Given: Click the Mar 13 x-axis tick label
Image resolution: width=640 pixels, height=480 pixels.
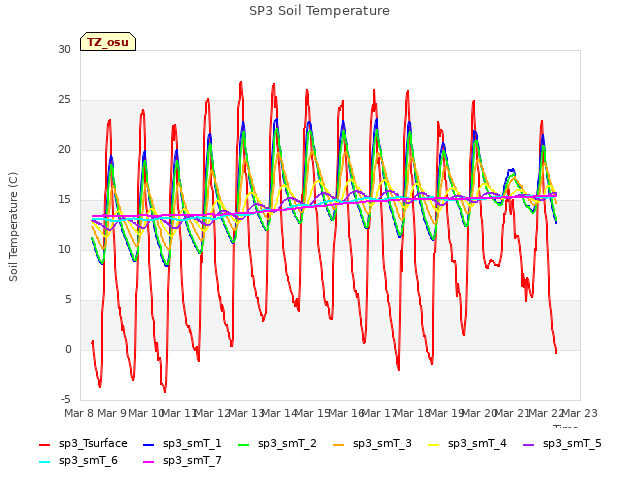Looking at the screenshot, I should point(246,413).
